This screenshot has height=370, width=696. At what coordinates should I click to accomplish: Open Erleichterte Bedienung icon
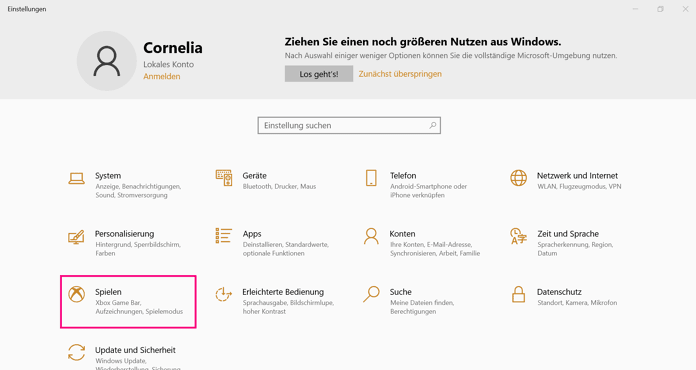[224, 294]
